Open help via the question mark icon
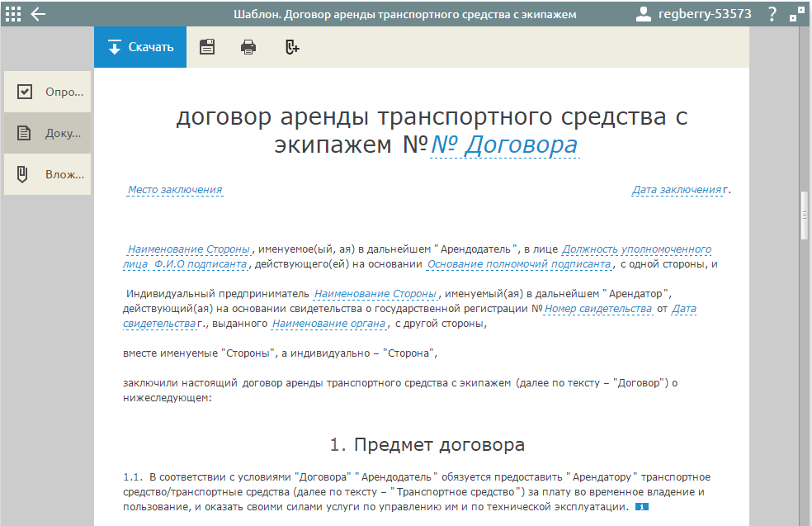Viewport: 812px width, 526px height. (772, 14)
